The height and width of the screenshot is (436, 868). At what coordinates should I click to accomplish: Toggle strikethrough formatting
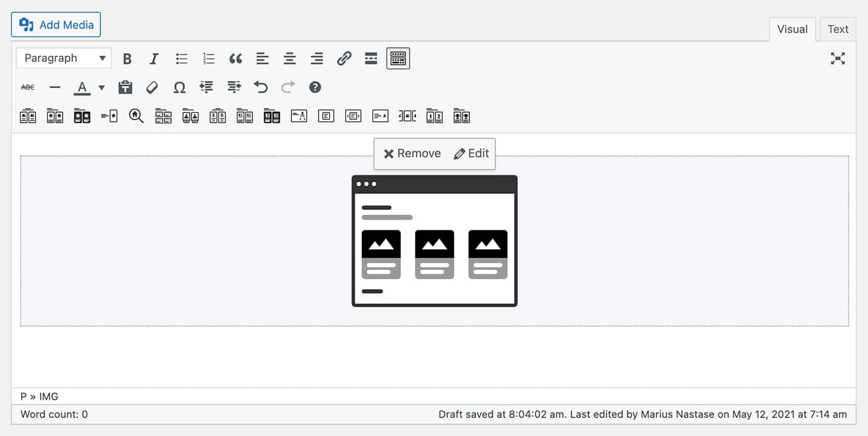[28, 87]
